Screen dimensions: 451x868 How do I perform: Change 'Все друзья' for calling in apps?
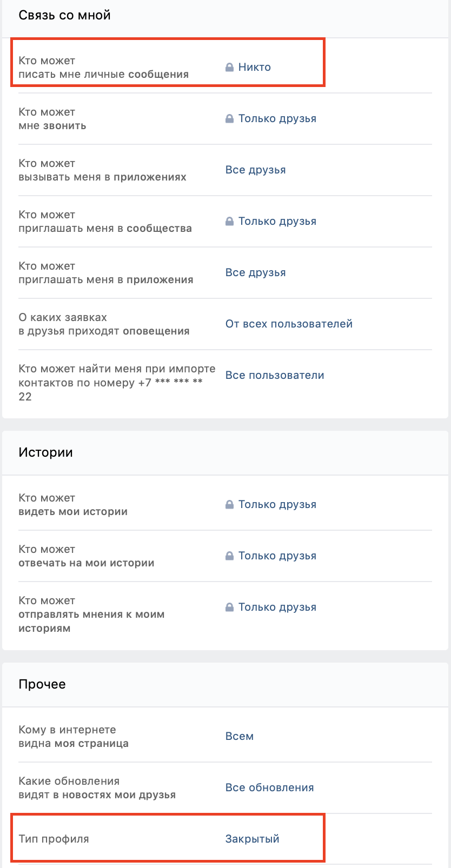255,170
